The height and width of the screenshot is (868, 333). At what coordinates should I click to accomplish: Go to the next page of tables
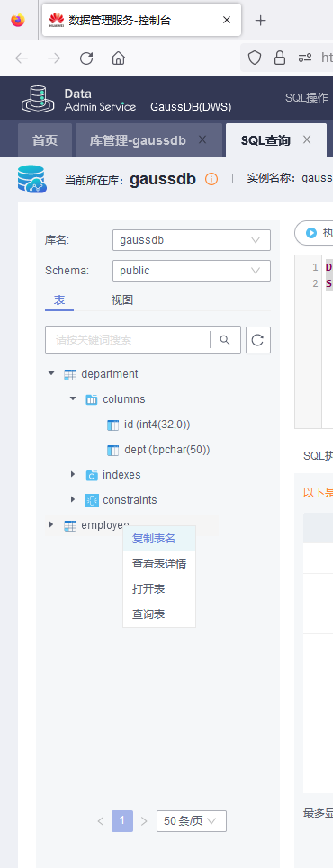(x=144, y=821)
